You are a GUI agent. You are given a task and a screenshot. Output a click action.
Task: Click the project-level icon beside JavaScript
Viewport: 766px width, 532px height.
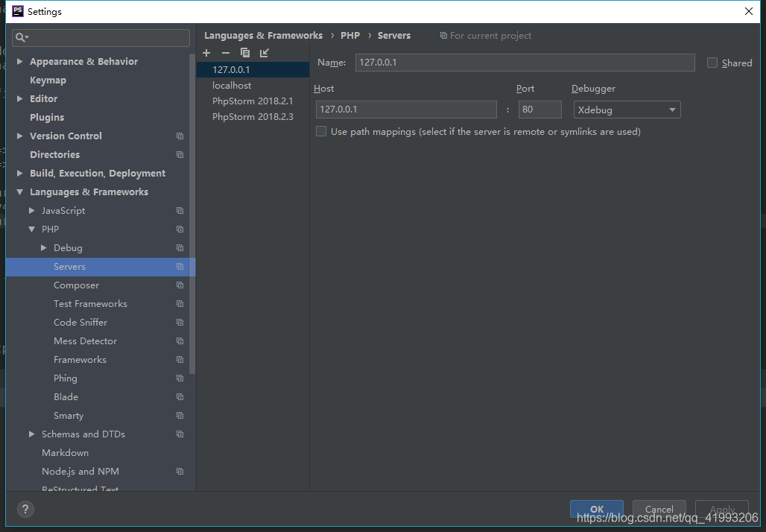coord(180,211)
